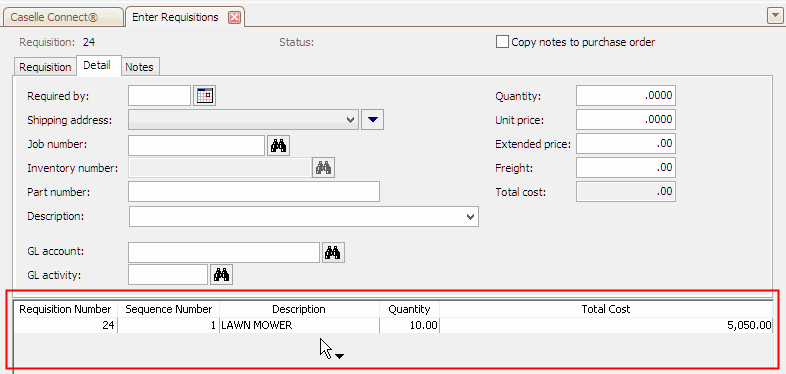Click the Unit price field
This screenshot has height=374, width=786.
626,120
